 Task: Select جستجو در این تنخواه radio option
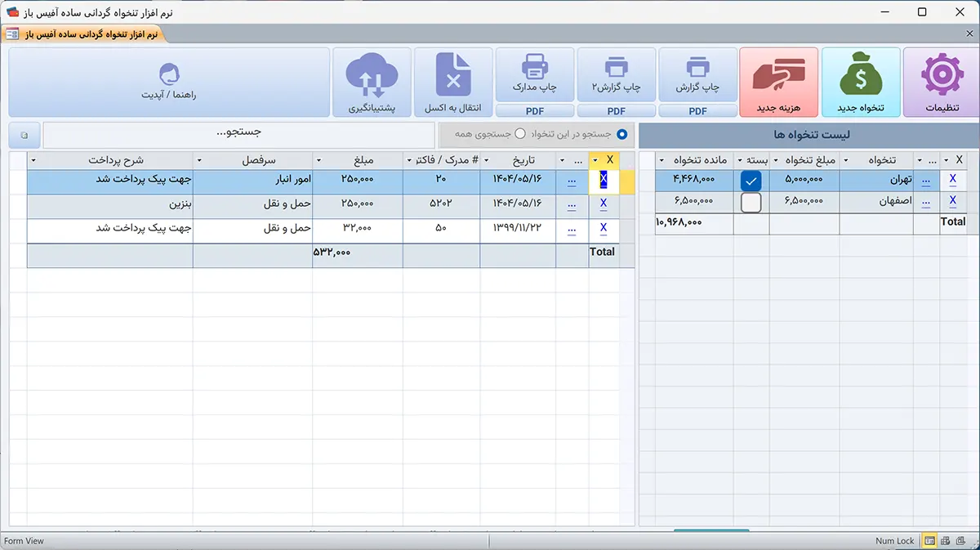(622, 133)
